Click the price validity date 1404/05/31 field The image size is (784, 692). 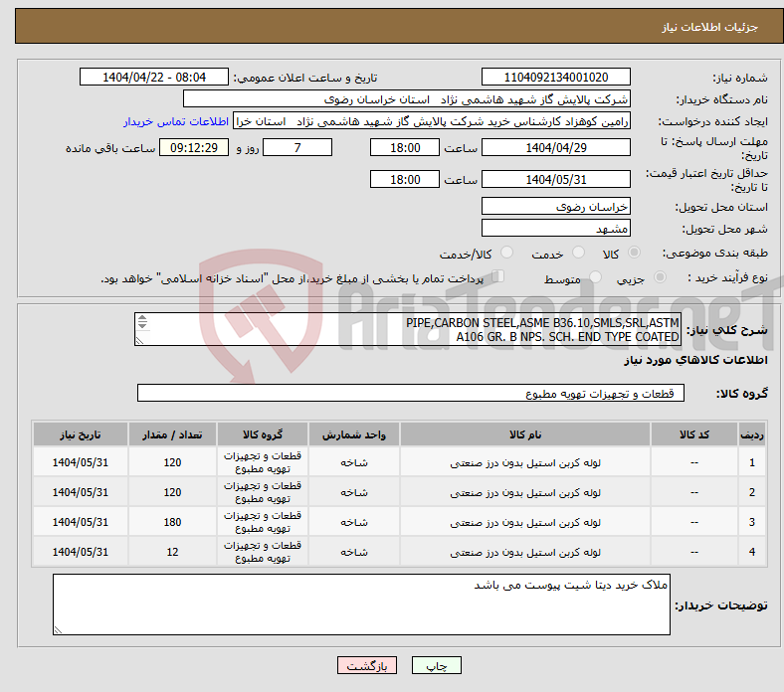pyautogui.click(x=555, y=179)
